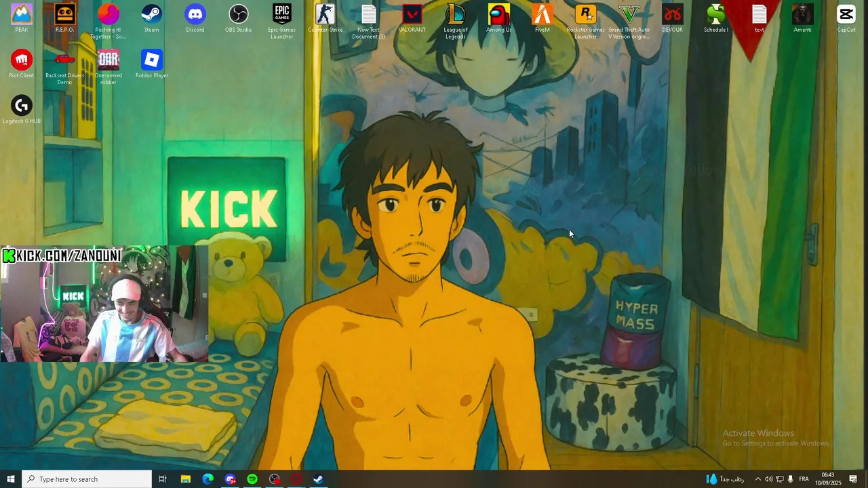Select the Grand Theft Auto V icon

click(x=629, y=21)
